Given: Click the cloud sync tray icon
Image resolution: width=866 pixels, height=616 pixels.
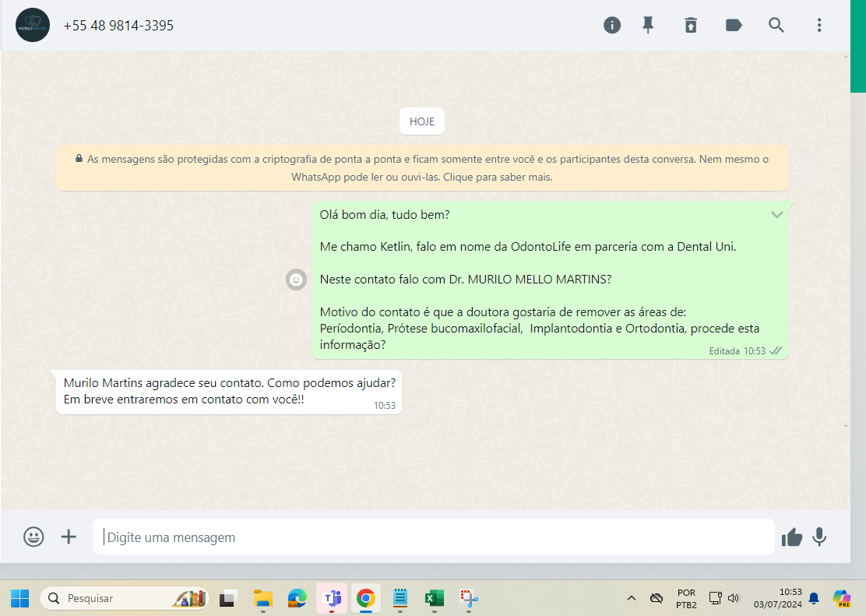Looking at the screenshot, I should pos(657,598).
